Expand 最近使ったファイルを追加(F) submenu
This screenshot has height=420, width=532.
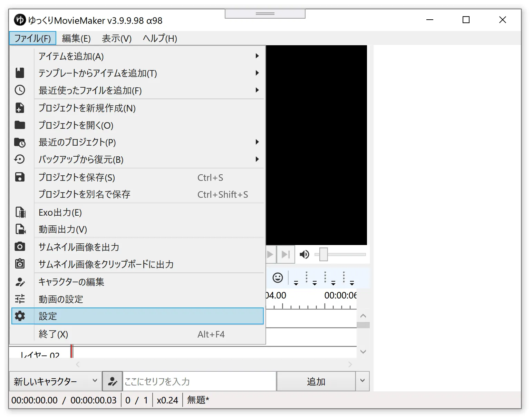[257, 90]
